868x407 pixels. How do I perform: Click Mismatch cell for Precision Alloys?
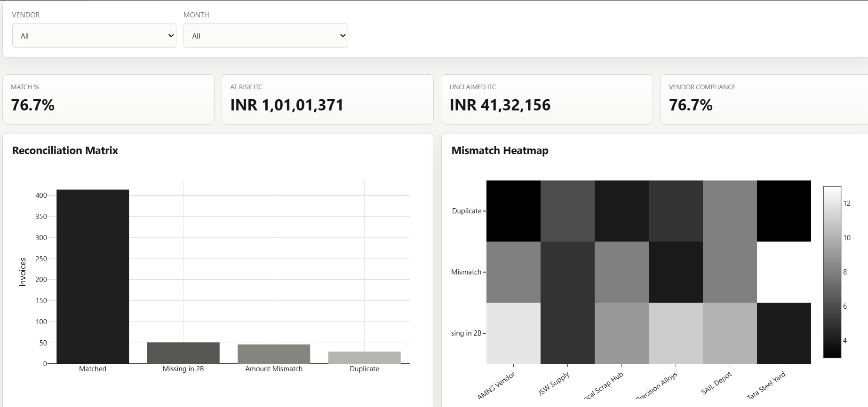pyautogui.click(x=676, y=272)
